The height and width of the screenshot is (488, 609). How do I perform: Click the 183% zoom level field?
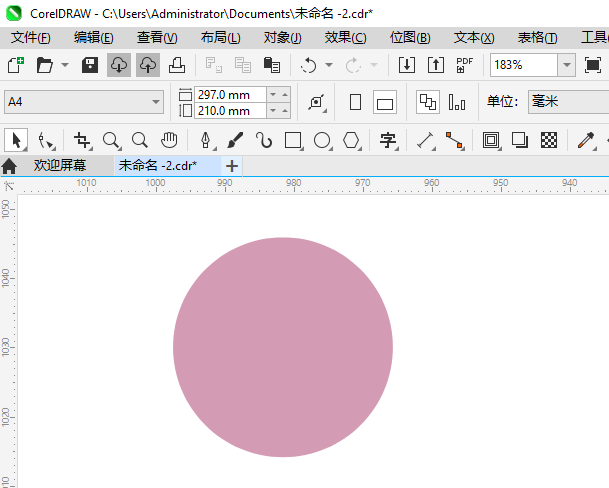tap(524, 65)
